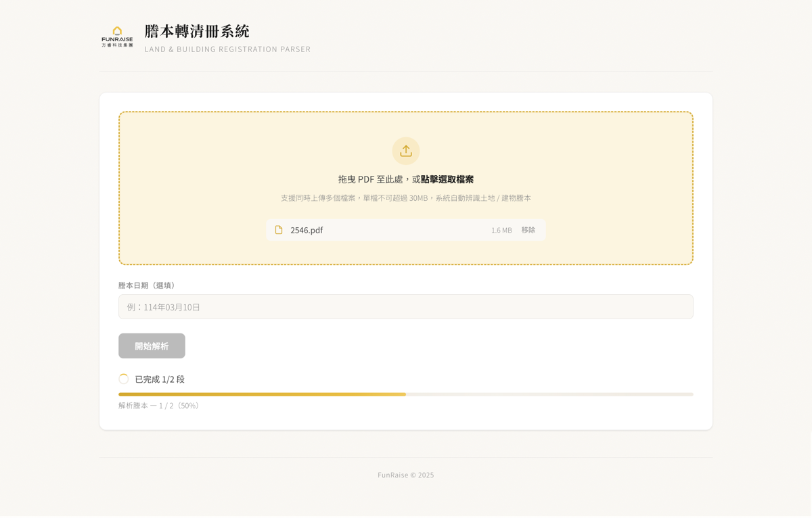Screen dimensions: 812x518
Task: Click the 1.6 MB file size label
Action: (x=501, y=231)
